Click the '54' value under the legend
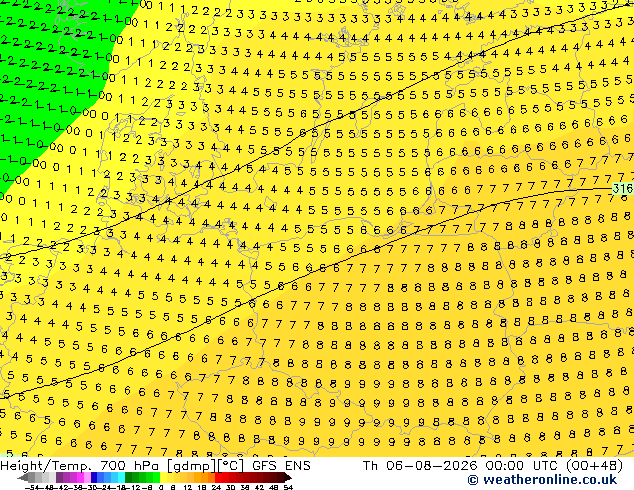Image resolution: width=634 pixels, height=490 pixels. [x=288, y=488]
